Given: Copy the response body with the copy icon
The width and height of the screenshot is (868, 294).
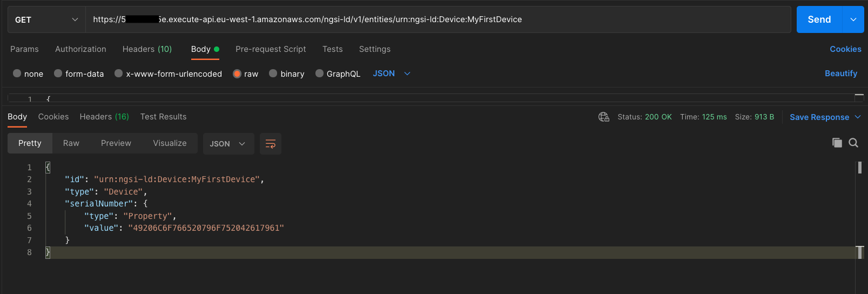Looking at the screenshot, I should [837, 143].
